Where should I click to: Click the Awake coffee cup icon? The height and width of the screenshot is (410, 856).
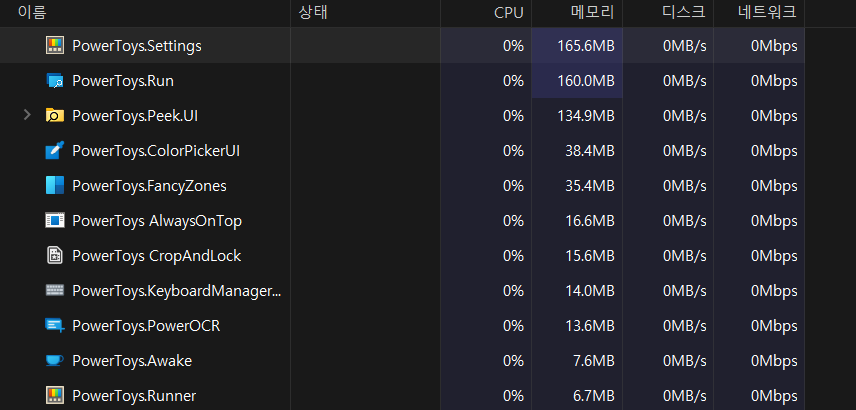coord(54,361)
